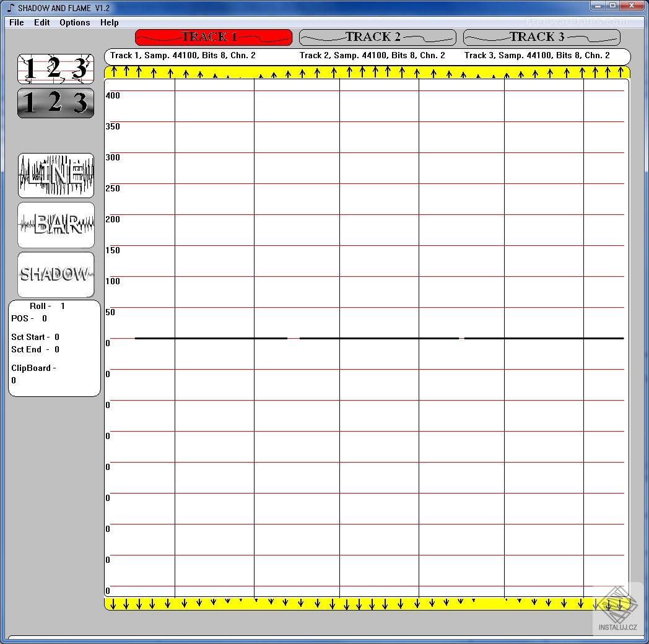Click the Track 1 sample info text
Viewport: 649px width, 644px height.
pyautogui.click(x=183, y=56)
